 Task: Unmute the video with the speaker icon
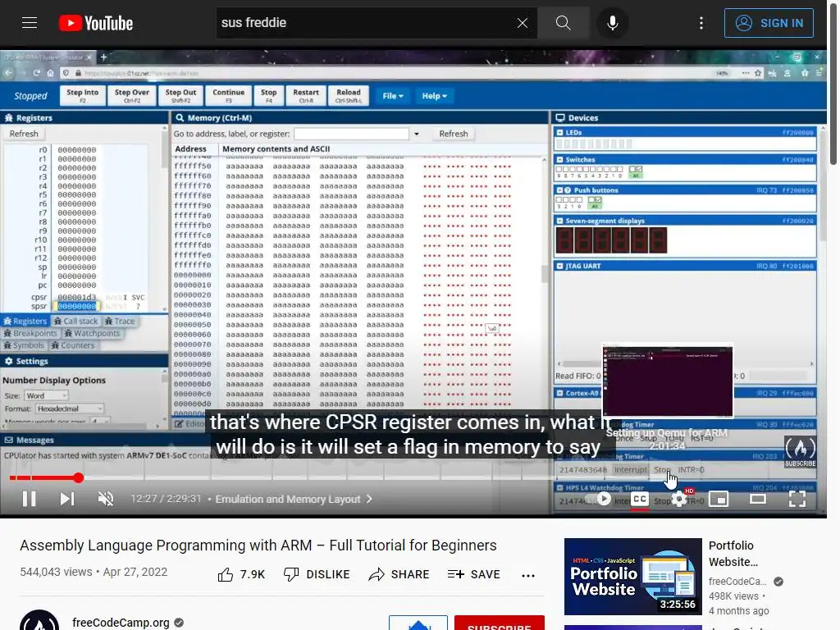point(106,499)
